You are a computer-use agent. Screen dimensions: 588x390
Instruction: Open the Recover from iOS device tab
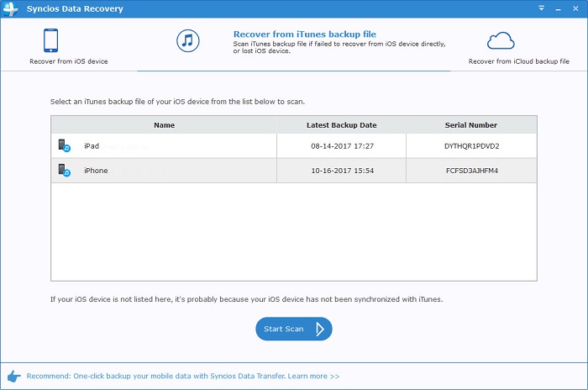pos(69,61)
